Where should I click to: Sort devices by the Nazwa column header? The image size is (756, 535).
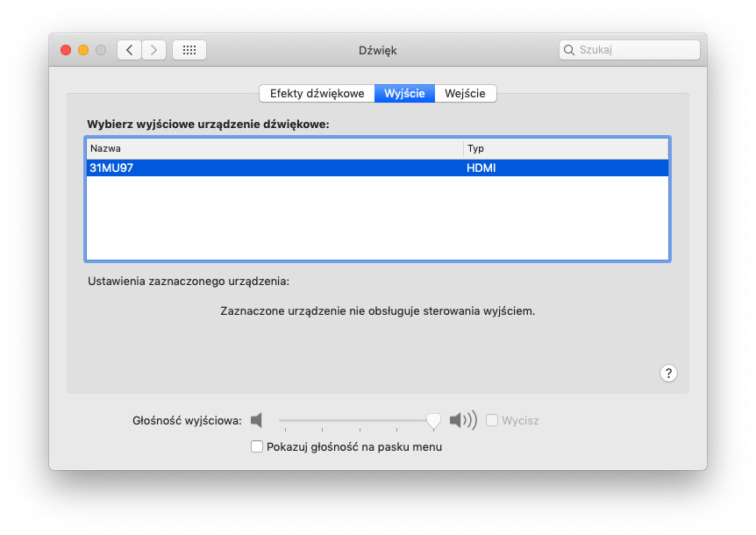[x=274, y=148]
